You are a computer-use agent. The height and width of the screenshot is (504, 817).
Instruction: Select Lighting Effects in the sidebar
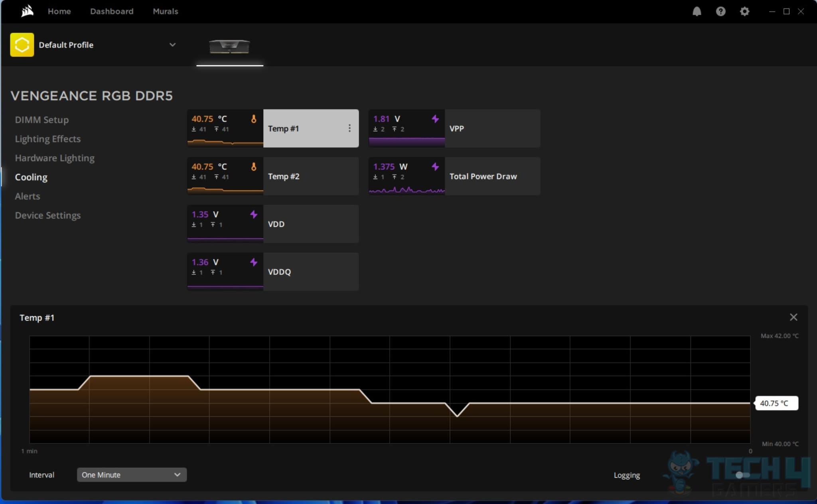click(x=48, y=139)
